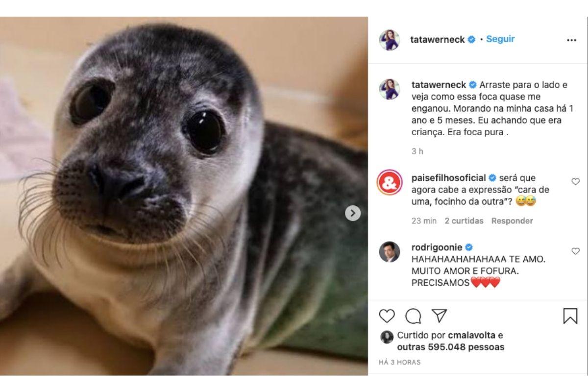Like the paisefilhosoficial comment

[x=575, y=182]
